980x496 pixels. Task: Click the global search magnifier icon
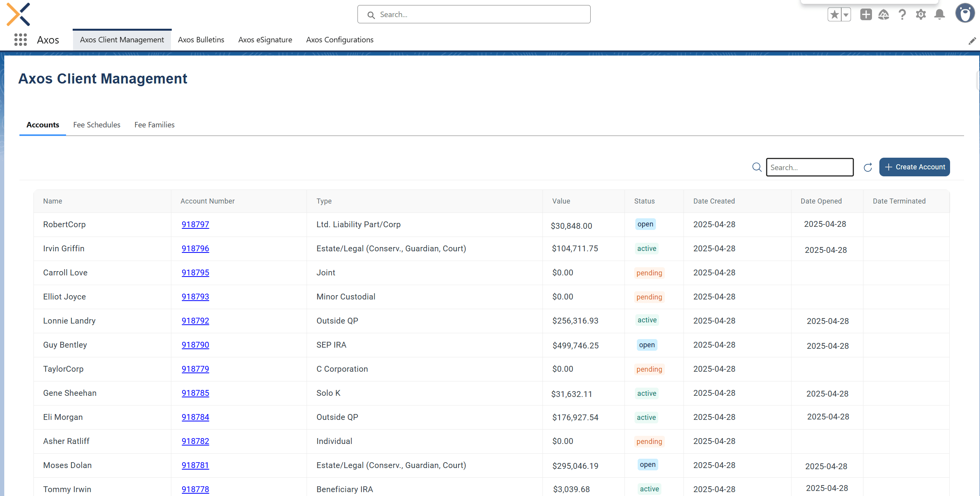(371, 15)
